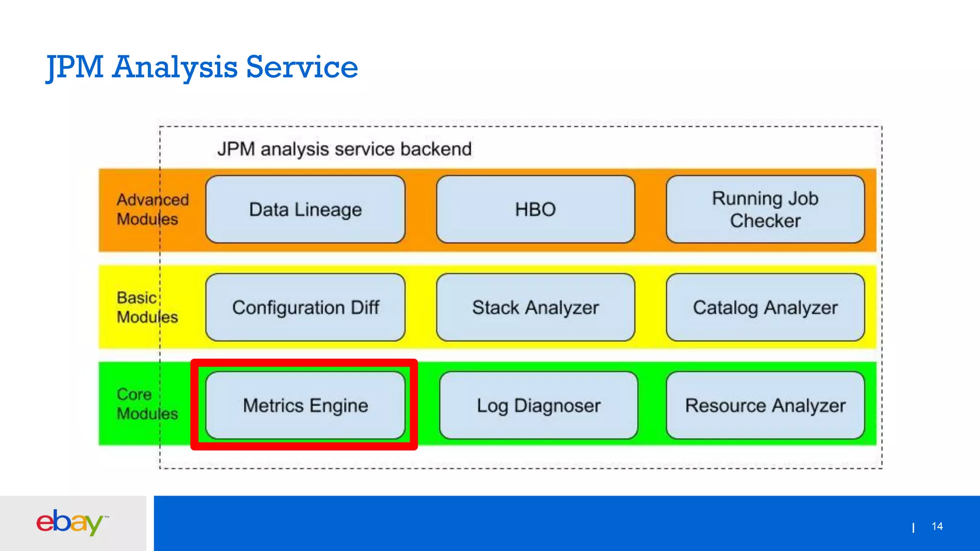Click the 'Basic Modules' row label
This screenshot has width=980, height=551.
[x=147, y=308]
